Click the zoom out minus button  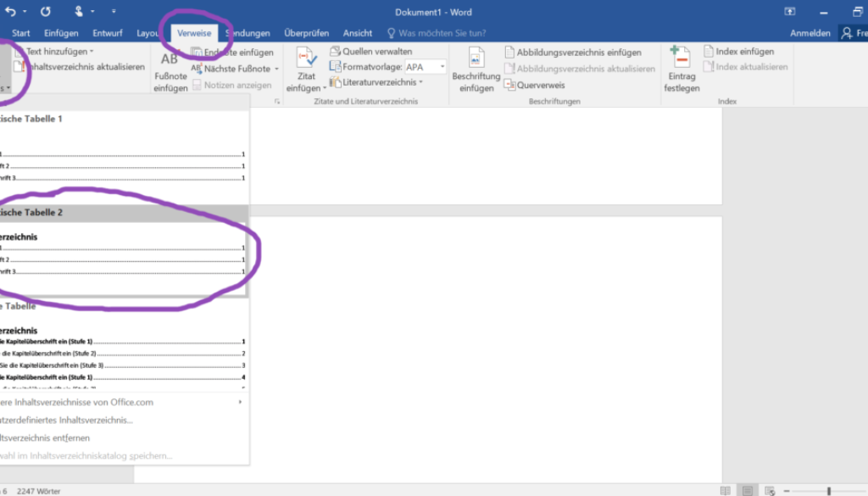(787, 491)
